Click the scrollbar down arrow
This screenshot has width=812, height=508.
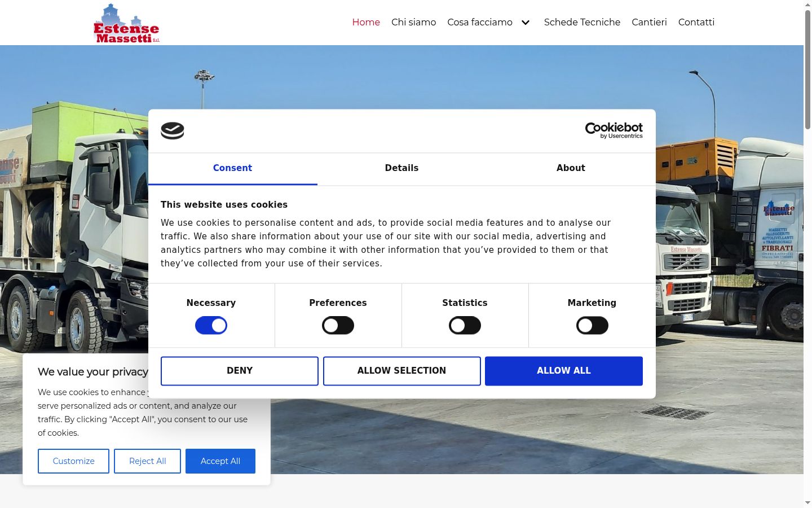point(807,503)
